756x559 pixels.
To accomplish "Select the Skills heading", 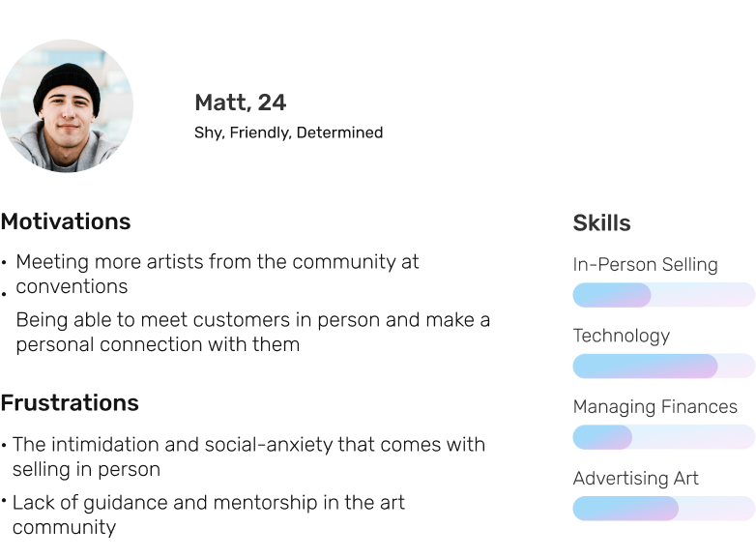I will 601,223.
